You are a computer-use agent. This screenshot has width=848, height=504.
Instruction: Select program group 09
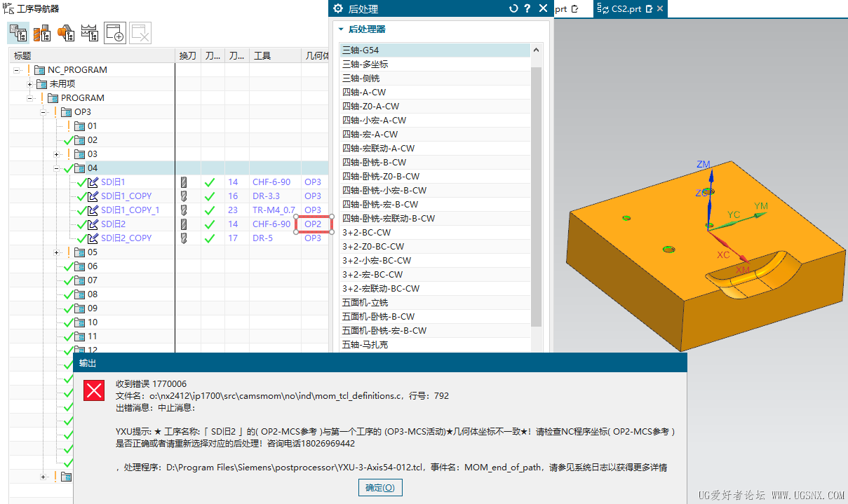tap(93, 308)
